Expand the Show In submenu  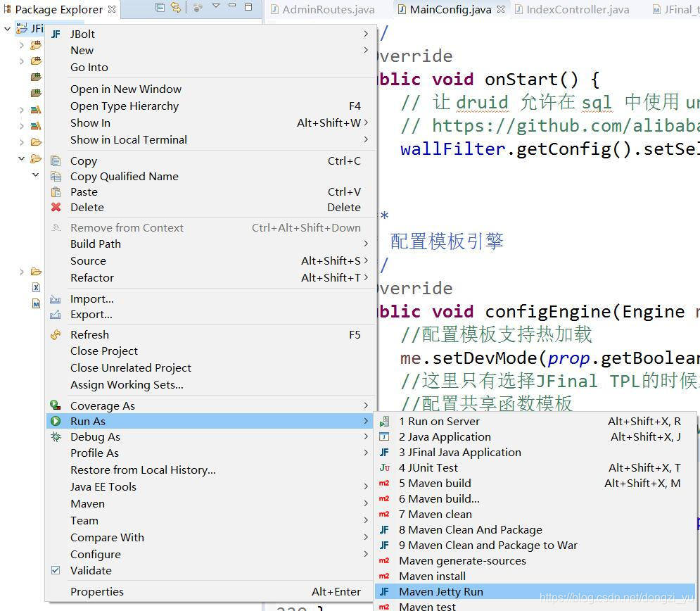click(x=211, y=122)
